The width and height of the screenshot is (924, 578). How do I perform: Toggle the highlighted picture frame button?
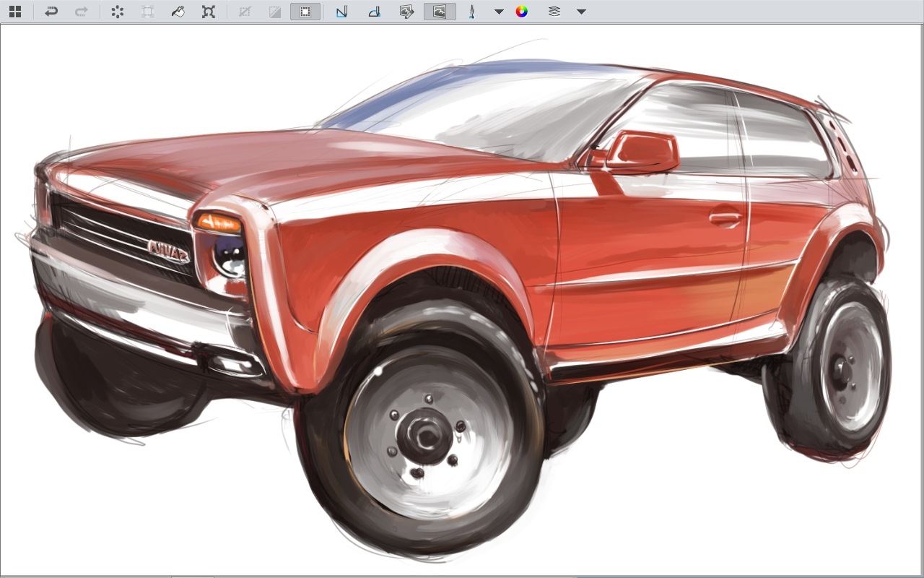click(x=440, y=12)
